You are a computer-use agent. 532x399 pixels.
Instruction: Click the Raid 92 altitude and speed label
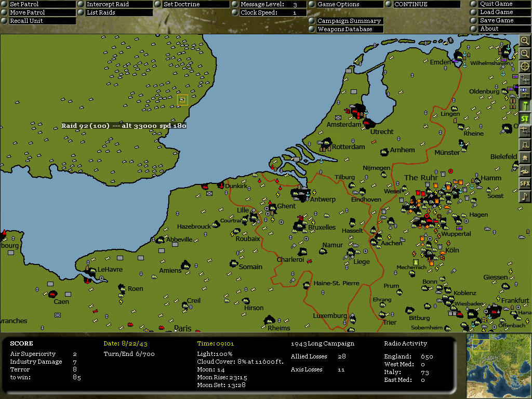[124, 126]
